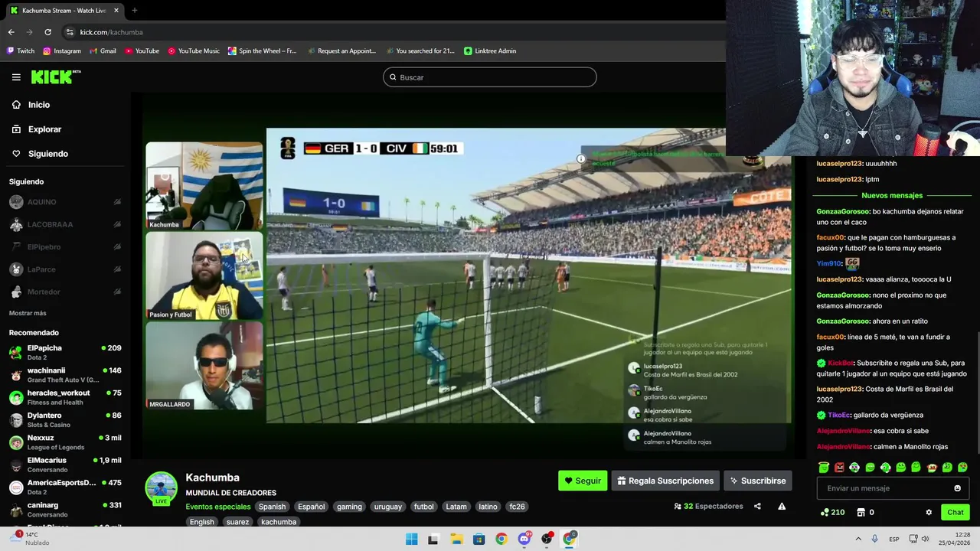Open Eventos especiales category link
Image resolution: width=980 pixels, height=551 pixels.
point(218,507)
